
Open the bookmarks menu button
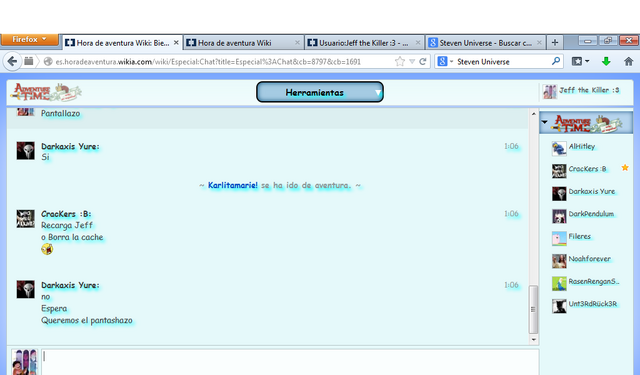tap(580, 62)
